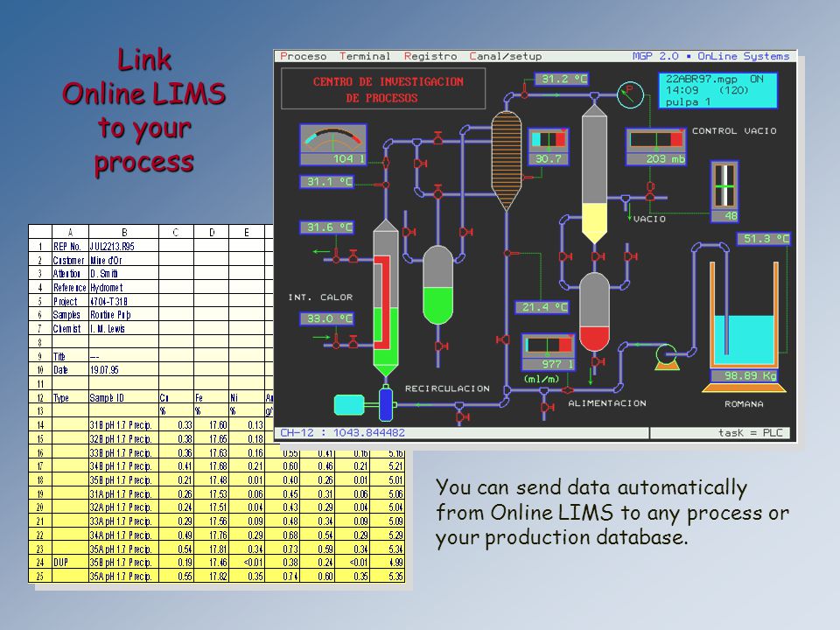Click the bar gauge reading 30.7
The image size is (840, 630).
click(x=548, y=147)
